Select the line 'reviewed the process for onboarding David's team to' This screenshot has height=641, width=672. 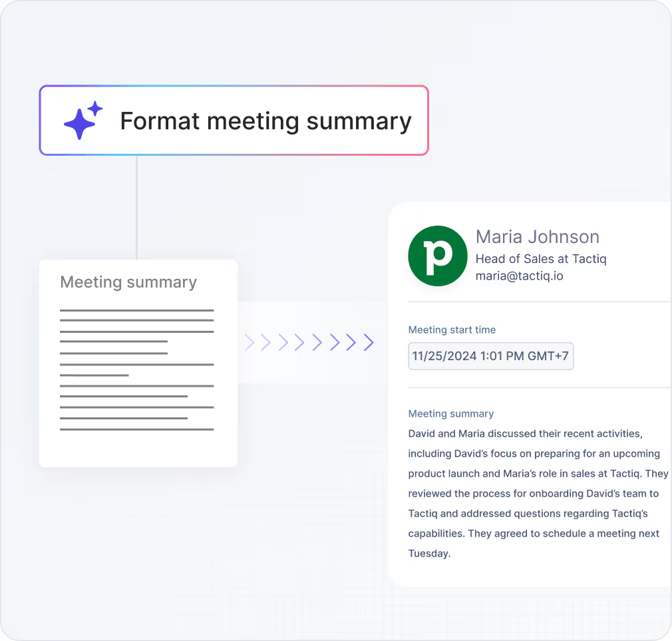(x=533, y=493)
